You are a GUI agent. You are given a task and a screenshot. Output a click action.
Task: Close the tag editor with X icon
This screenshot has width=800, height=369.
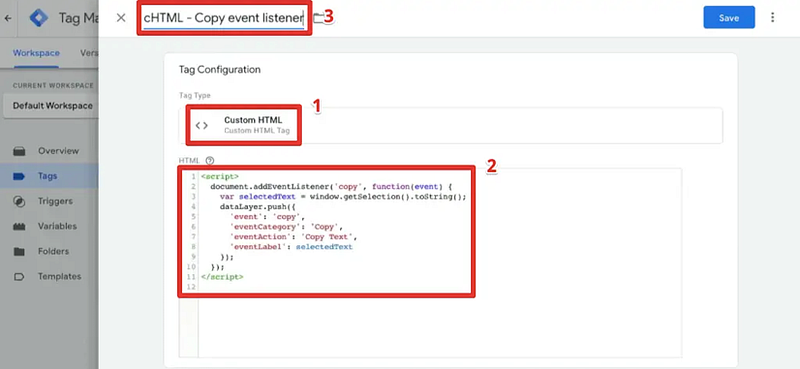[x=121, y=18]
